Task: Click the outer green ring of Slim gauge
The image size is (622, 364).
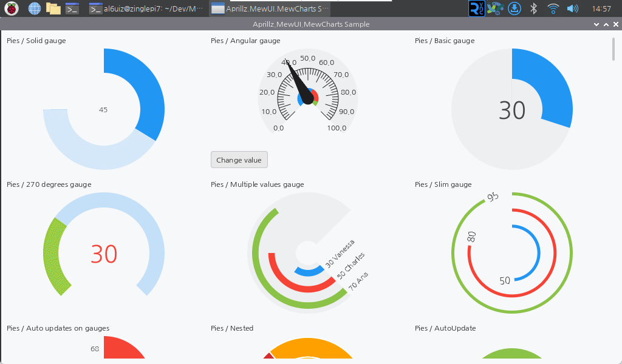Action: tap(570, 254)
